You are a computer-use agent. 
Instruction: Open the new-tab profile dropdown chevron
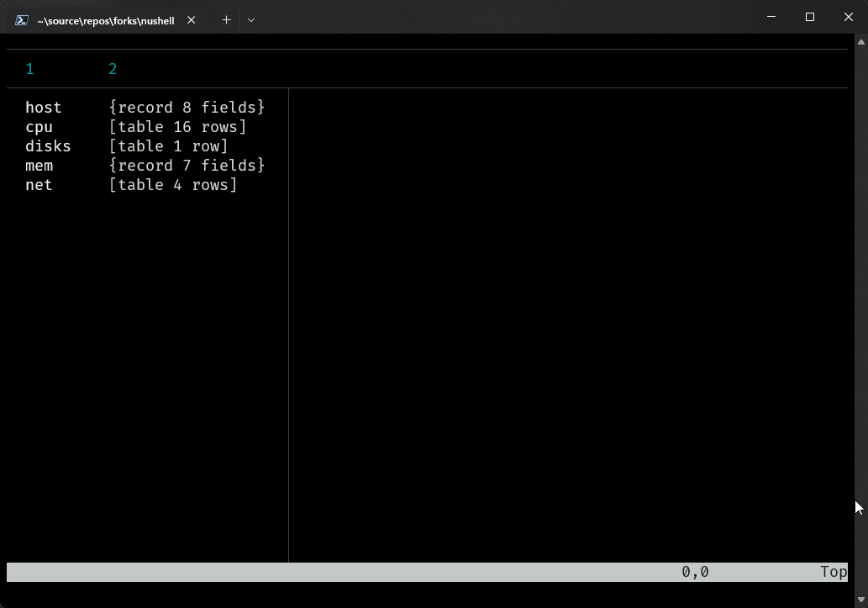click(x=251, y=20)
